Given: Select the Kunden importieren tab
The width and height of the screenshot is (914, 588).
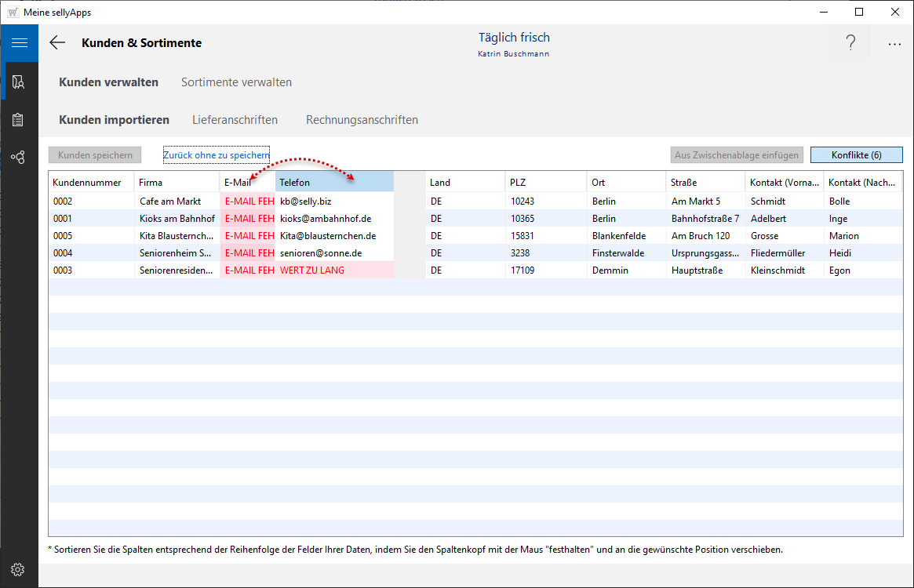Looking at the screenshot, I should point(115,120).
